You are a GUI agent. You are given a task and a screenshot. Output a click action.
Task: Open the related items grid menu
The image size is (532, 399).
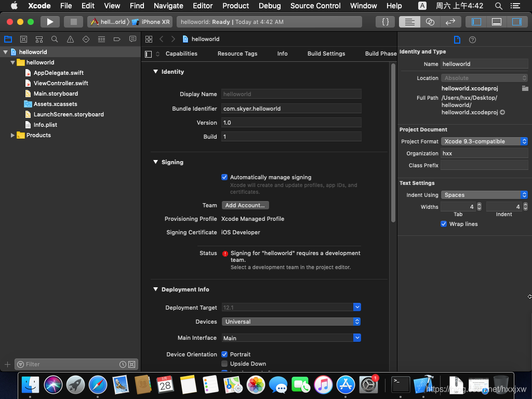(x=149, y=39)
